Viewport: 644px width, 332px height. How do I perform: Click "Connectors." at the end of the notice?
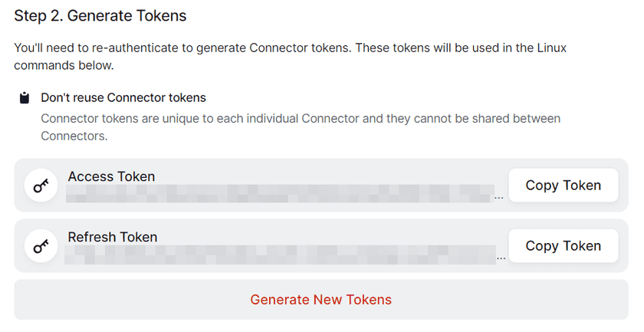(x=74, y=136)
